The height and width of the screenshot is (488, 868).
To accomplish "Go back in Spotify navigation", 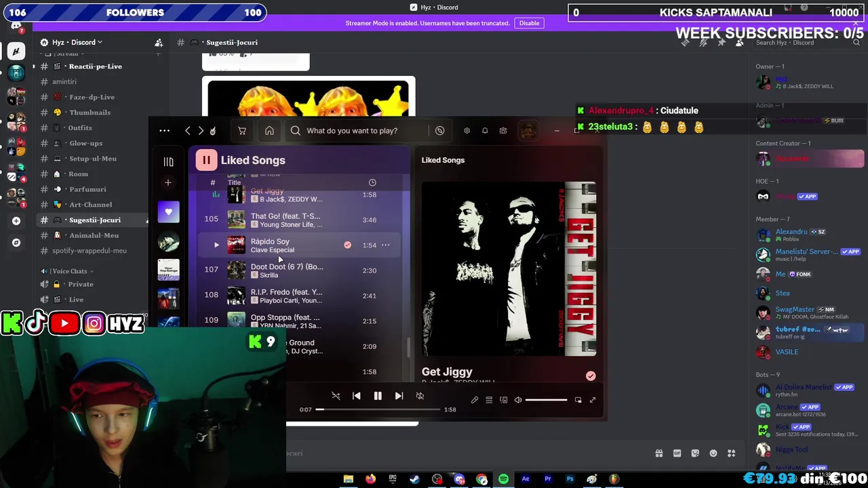I will point(188,131).
